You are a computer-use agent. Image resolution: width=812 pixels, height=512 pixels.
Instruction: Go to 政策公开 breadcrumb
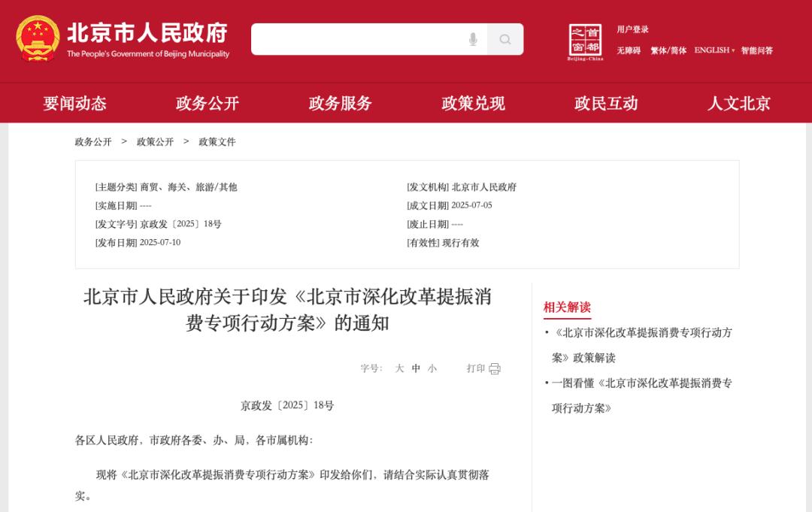(x=155, y=142)
